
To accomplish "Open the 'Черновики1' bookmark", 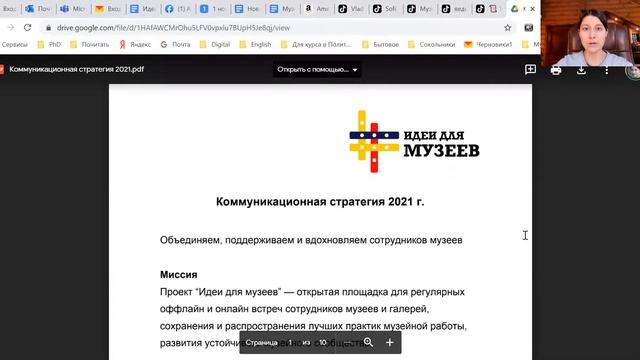I will click(488, 44).
